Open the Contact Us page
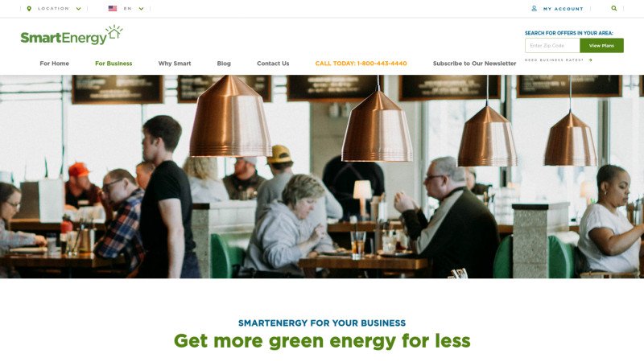The width and height of the screenshot is (644, 362). (273, 64)
